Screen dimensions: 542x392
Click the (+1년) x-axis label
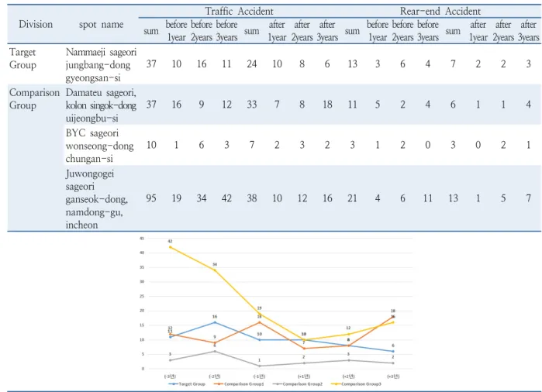pyautogui.click(x=304, y=376)
